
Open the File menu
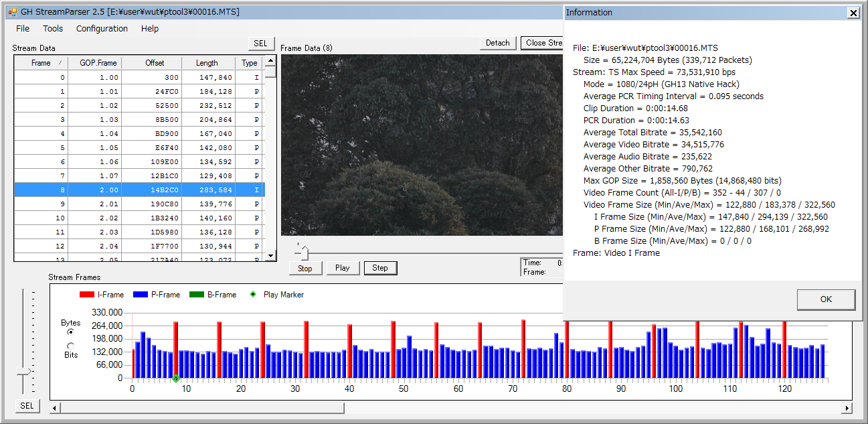click(23, 29)
